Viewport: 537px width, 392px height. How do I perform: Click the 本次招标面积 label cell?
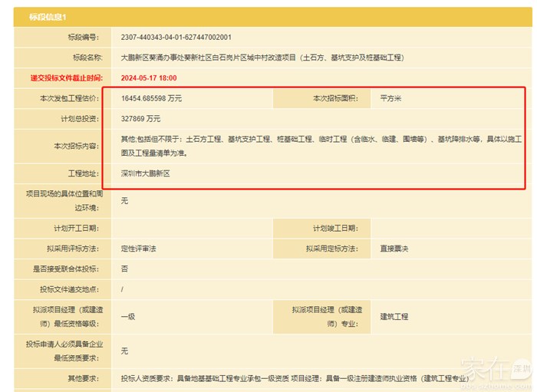pos(336,99)
